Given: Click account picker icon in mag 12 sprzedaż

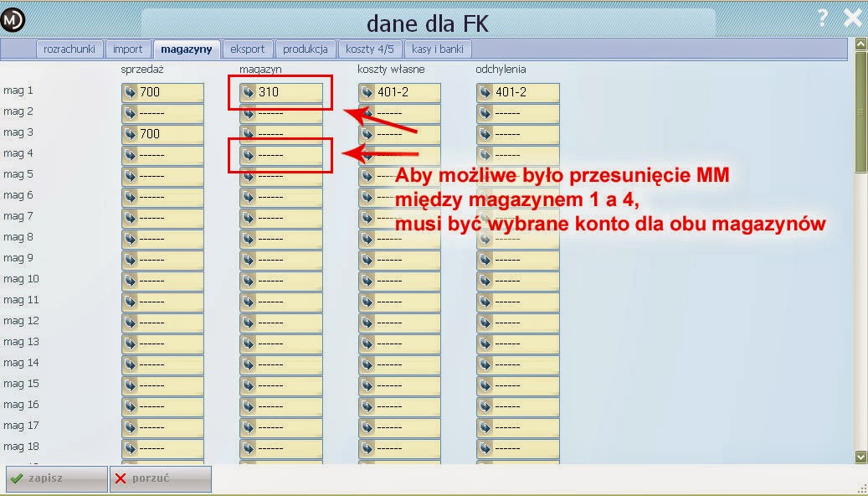Looking at the screenshot, I should pos(130,323).
